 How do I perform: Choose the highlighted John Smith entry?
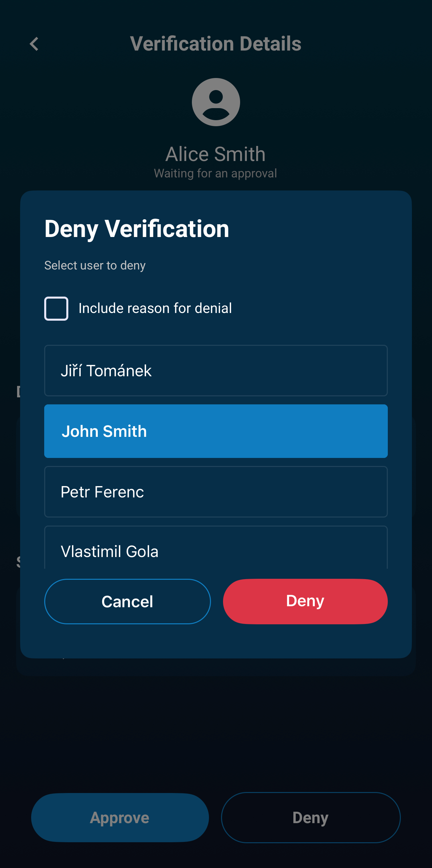pos(216,431)
